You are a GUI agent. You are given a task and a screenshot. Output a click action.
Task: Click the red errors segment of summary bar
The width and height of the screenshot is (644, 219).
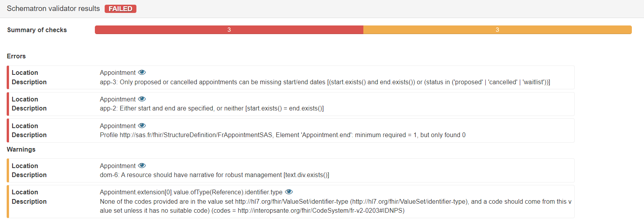click(229, 30)
